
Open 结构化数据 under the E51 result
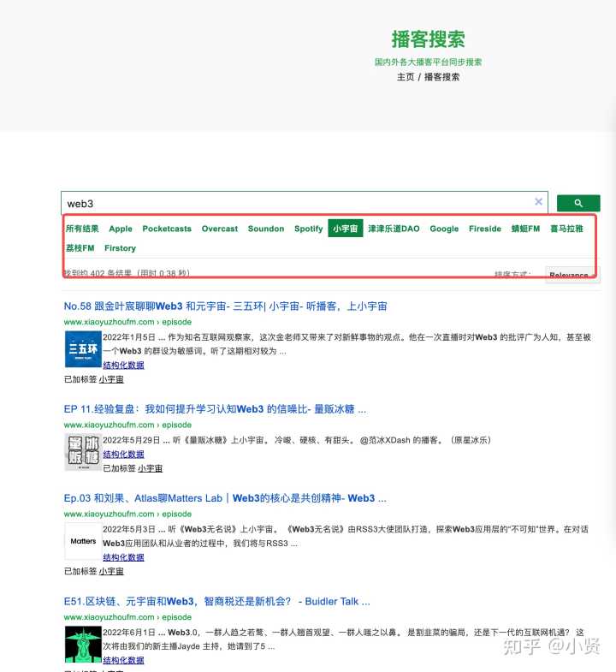pos(123,660)
